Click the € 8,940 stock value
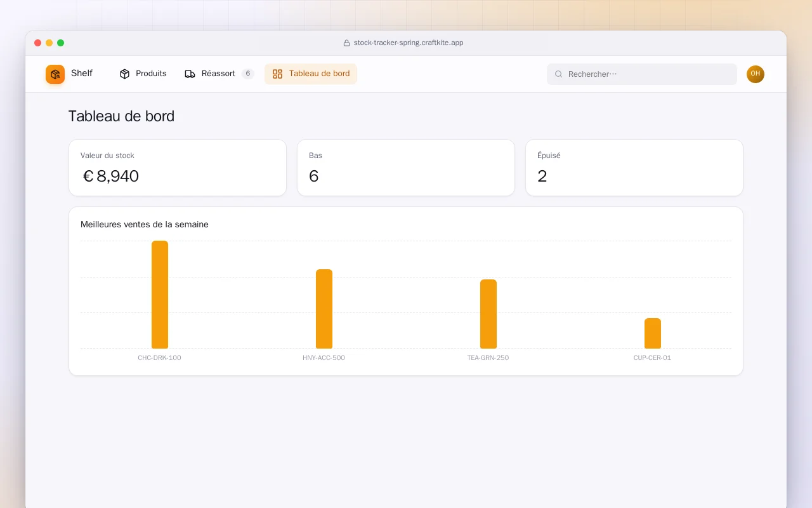The width and height of the screenshot is (812, 508). tap(111, 176)
